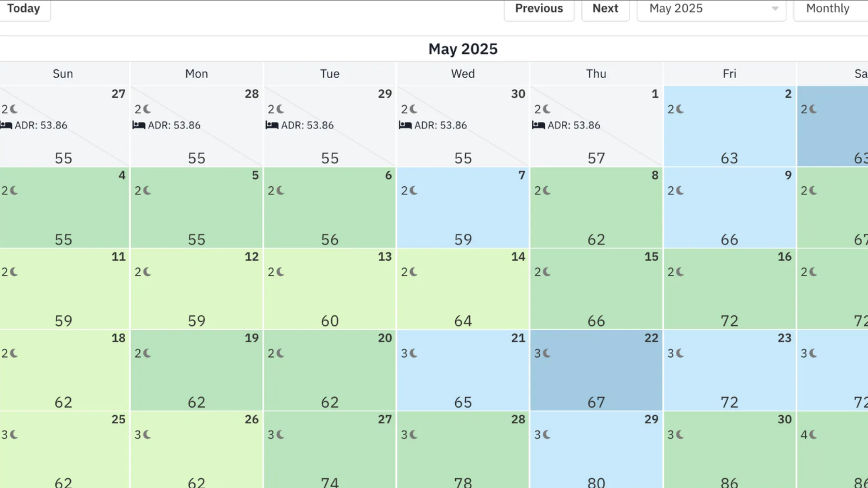This screenshot has width=868, height=488.
Task: Click the bed icon on April 30
Action: (405, 125)
